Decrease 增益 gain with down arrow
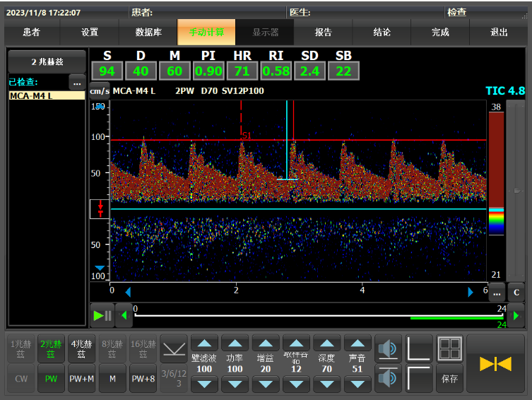Viewport: 532px width, 400px height. pos(266,384)
